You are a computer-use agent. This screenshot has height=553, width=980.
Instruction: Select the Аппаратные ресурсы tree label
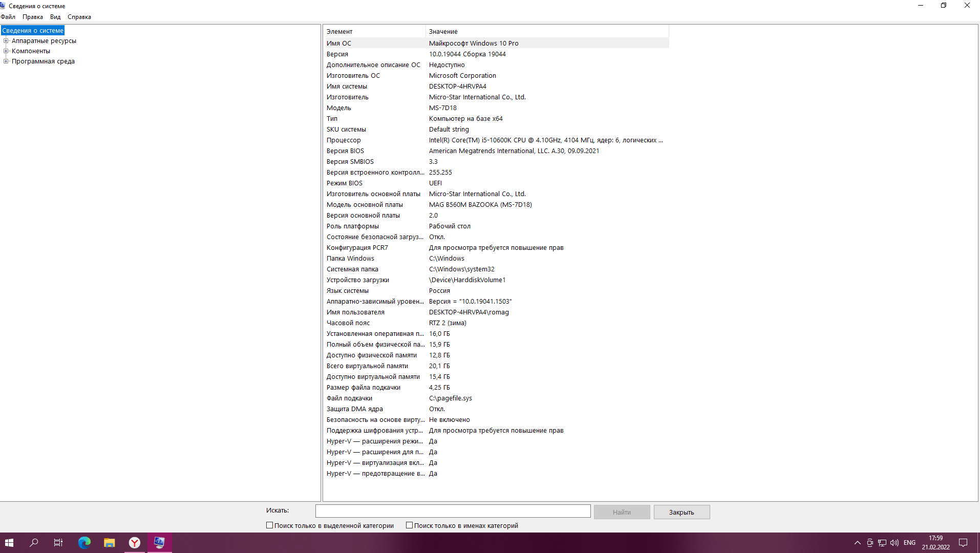[x=44, y=41]
